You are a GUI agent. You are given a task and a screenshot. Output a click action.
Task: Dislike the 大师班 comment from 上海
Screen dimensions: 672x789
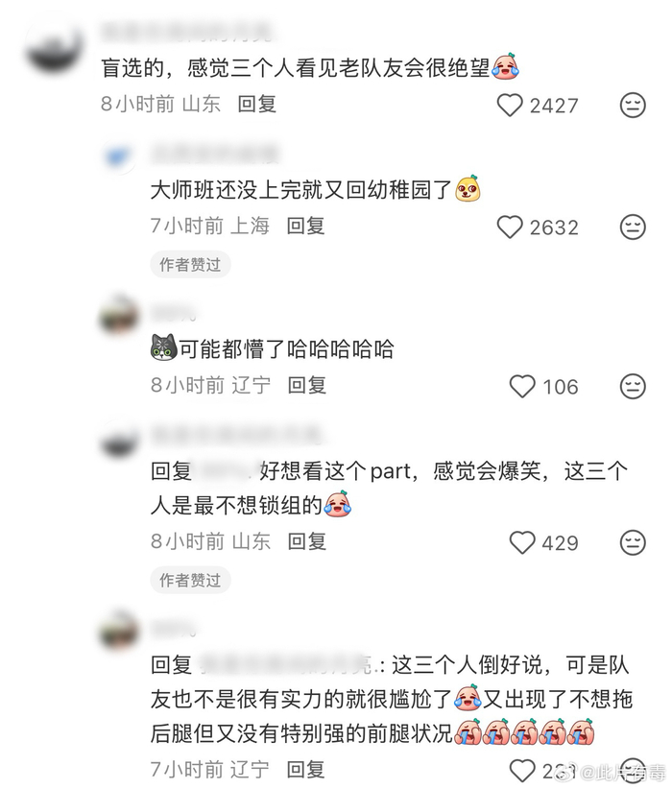(633, 227)
